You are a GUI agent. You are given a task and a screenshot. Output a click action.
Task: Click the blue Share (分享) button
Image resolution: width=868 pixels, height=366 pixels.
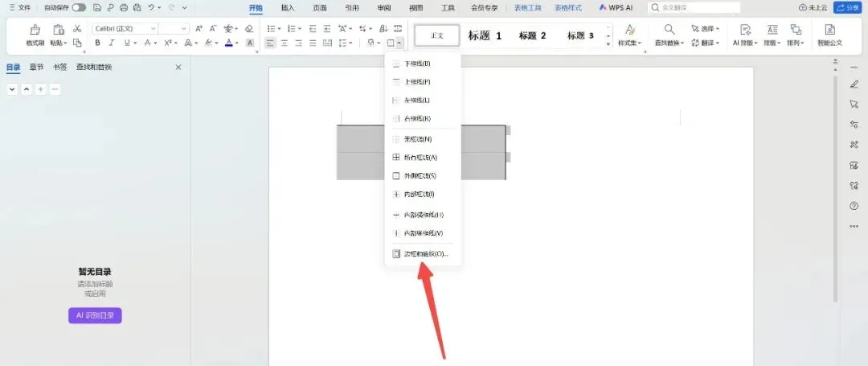[848, 8]
